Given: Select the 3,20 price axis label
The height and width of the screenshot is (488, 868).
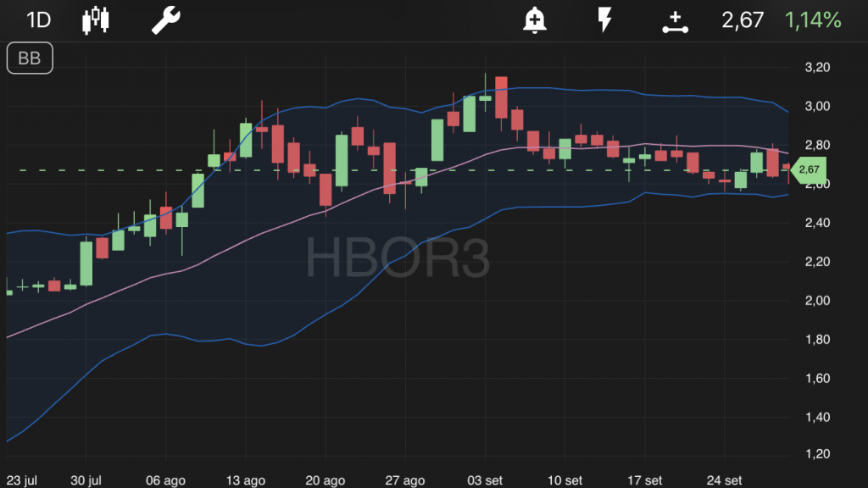Looking at the screenshot, I should (x=818, y=68).
